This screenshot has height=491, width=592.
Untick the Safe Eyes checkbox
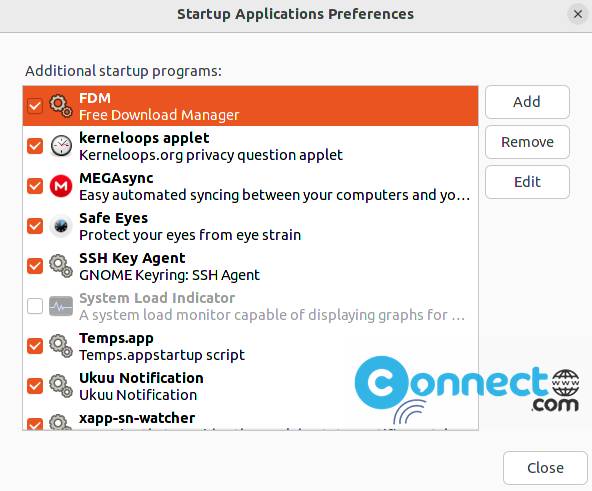click(35, 226)
